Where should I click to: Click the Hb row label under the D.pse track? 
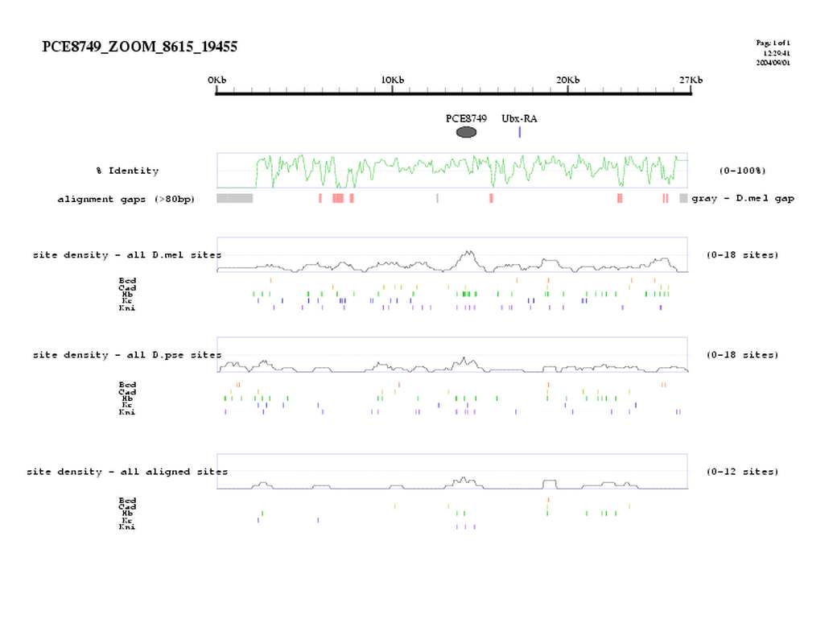pos(127,398)
